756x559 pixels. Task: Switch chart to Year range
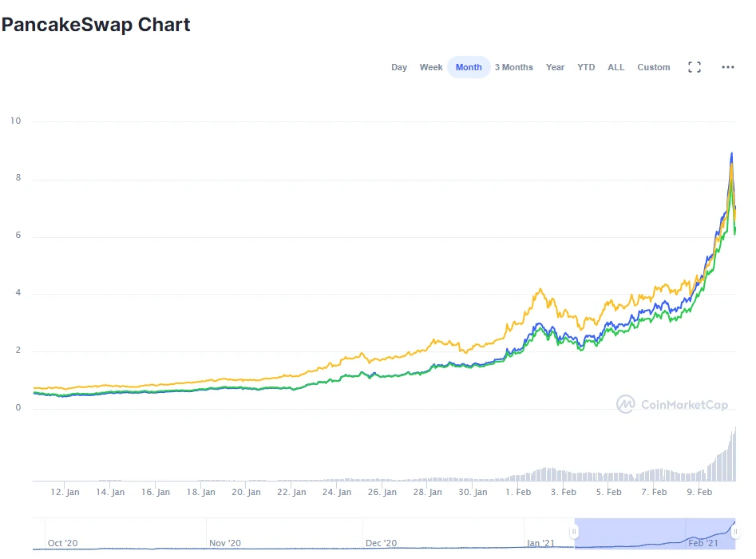click(555, 67)
